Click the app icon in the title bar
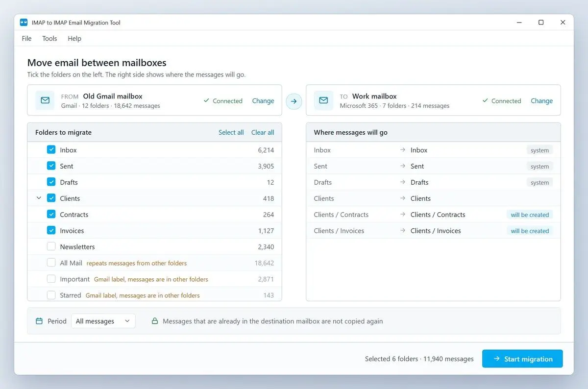The height and width of the screenshot is (389, 588). [24, 23]
